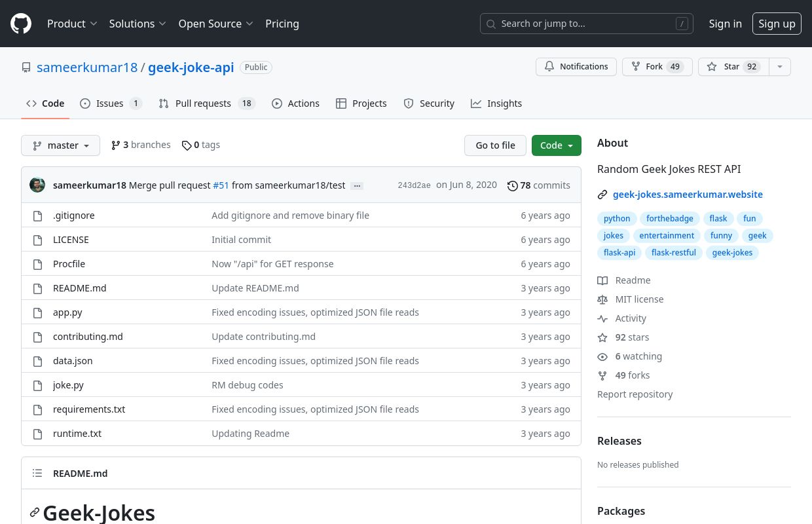
Task: Open the LICENSE file
Action: [71, 240]
